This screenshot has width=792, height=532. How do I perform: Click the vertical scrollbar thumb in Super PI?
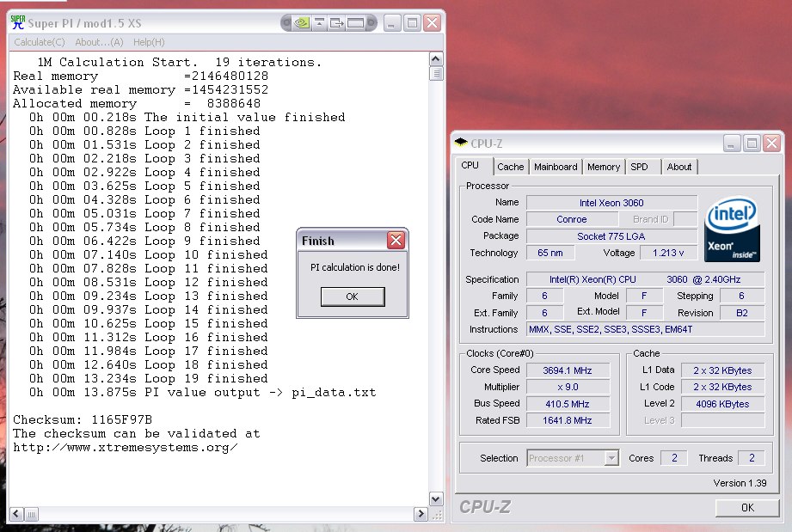pos(436,74)
